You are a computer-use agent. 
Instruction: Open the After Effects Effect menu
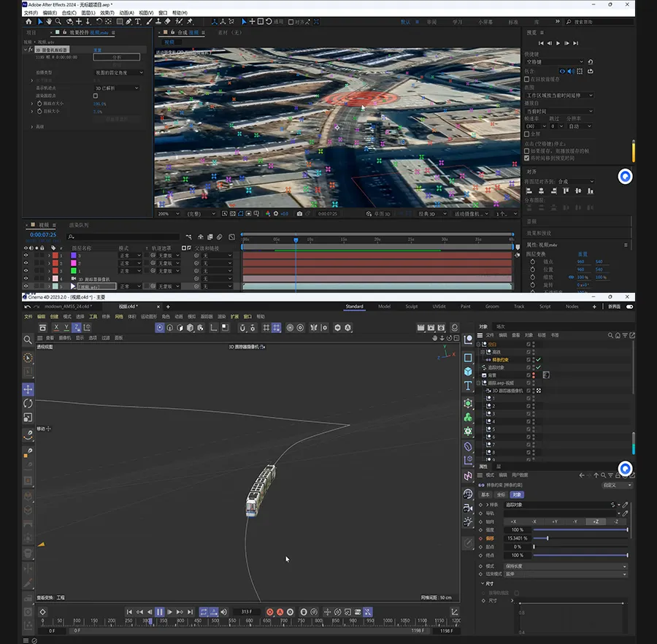[107, 13]
